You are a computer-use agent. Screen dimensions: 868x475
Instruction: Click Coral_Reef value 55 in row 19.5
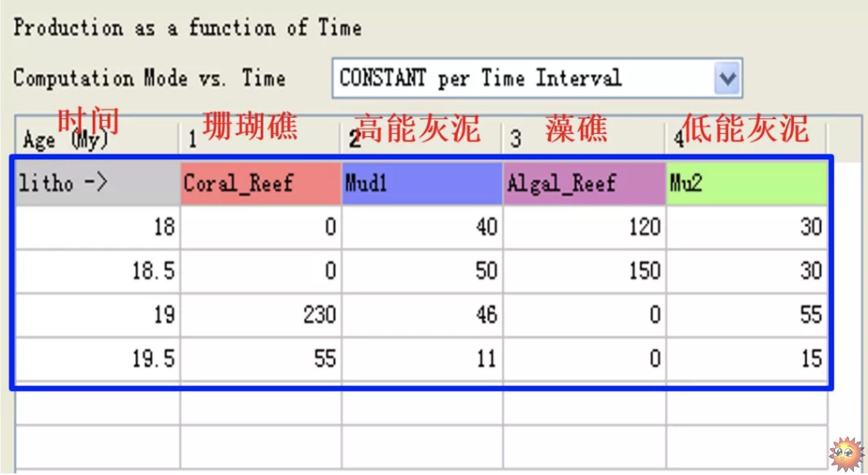[x=261, y=359]
